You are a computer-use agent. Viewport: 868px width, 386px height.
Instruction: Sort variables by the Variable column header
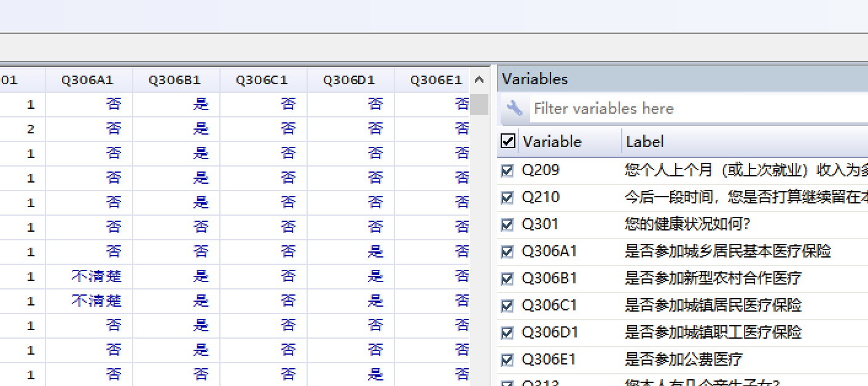pyautogui.click(x=552, y=141)
